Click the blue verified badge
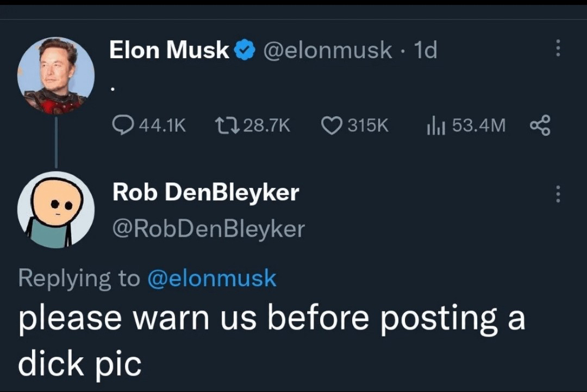The image size is (587, 392). [245, 51]
